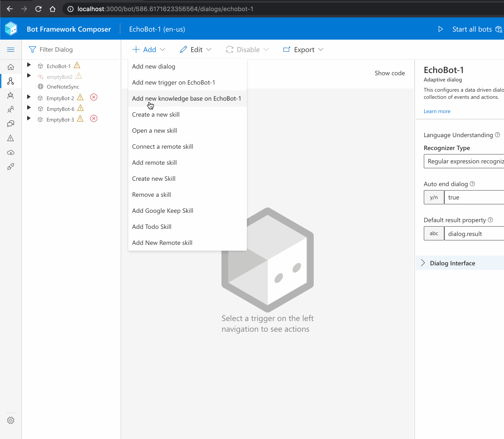Click the Bot Framework Composer logo icon

tap(11, 28)
